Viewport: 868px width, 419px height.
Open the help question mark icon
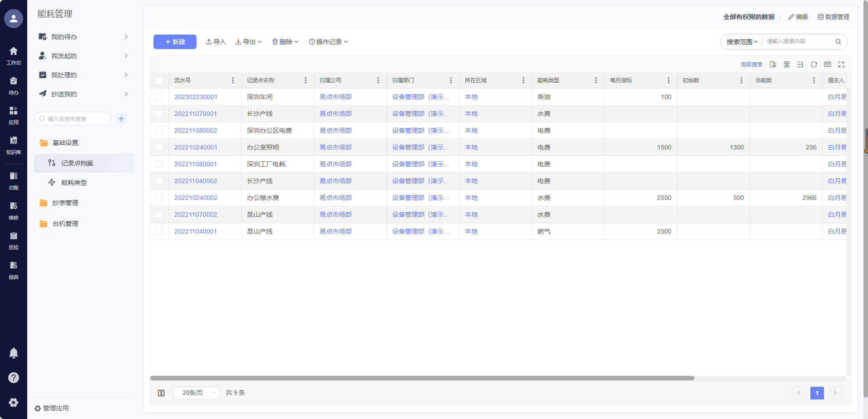14,378
